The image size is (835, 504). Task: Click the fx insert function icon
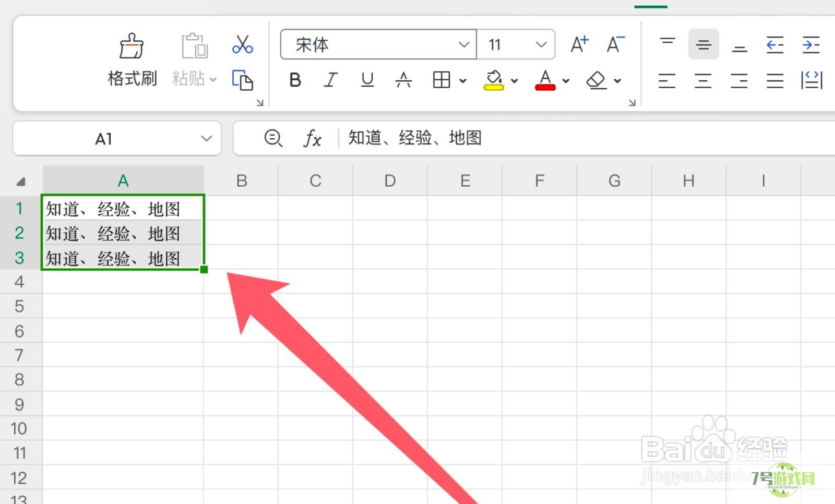tap(312, 139)
